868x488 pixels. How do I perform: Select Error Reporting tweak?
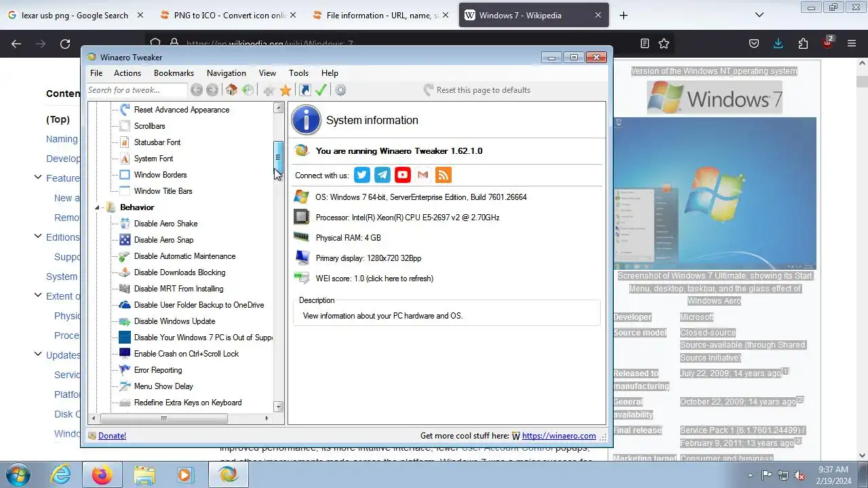tap(158, 370)
